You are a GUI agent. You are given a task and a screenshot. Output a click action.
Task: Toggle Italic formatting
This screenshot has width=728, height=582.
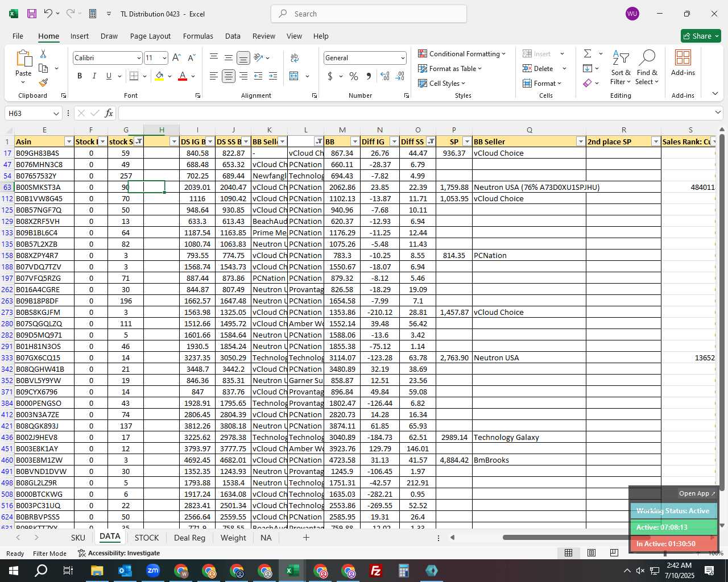pos(94,76)
